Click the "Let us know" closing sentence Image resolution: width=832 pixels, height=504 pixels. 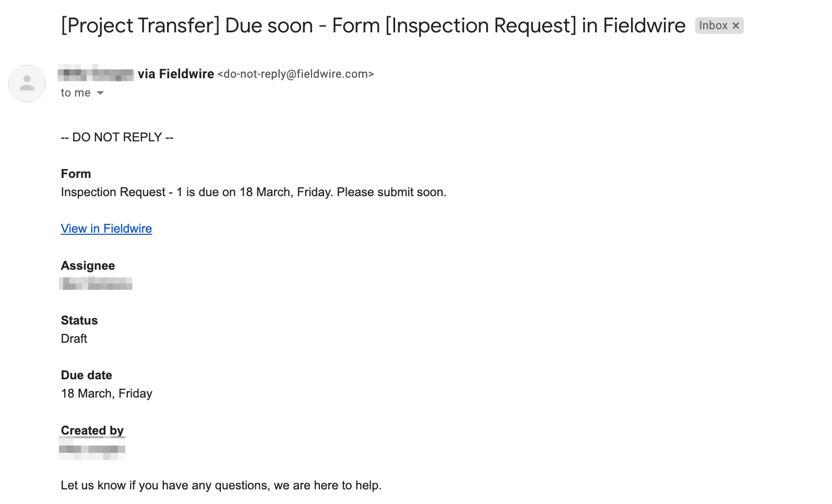click(221, 485)
